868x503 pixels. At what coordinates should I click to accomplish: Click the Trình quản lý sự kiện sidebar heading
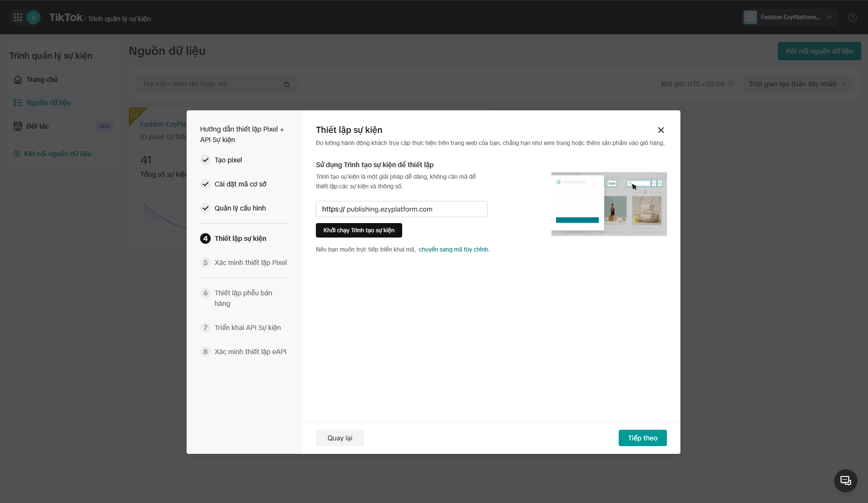51,56
